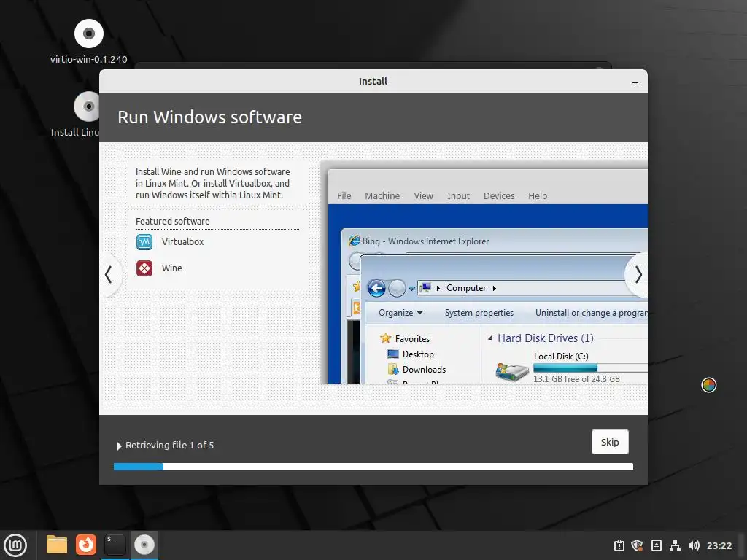Image resolution: width=747 pixels, height=560 pixels.
Task: Open the network connection tray icon
Action: 675,545
